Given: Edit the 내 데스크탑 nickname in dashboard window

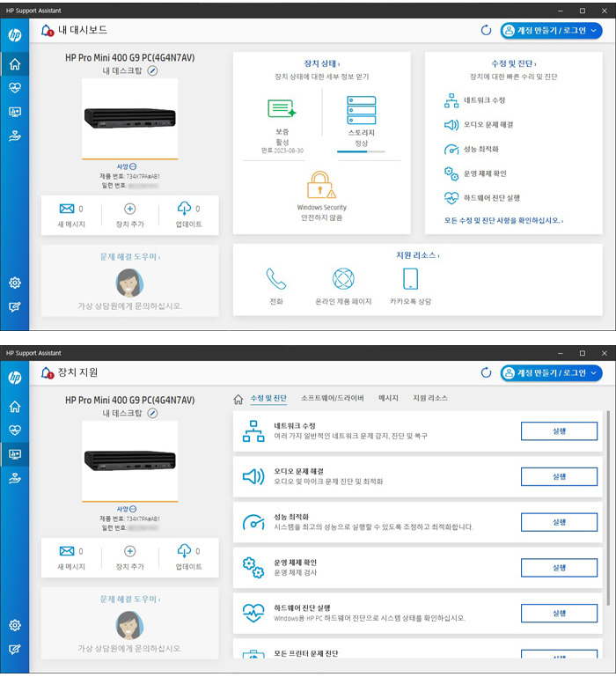Looking at the screenshot, I should pyautogui.click(x=152, y=70).
